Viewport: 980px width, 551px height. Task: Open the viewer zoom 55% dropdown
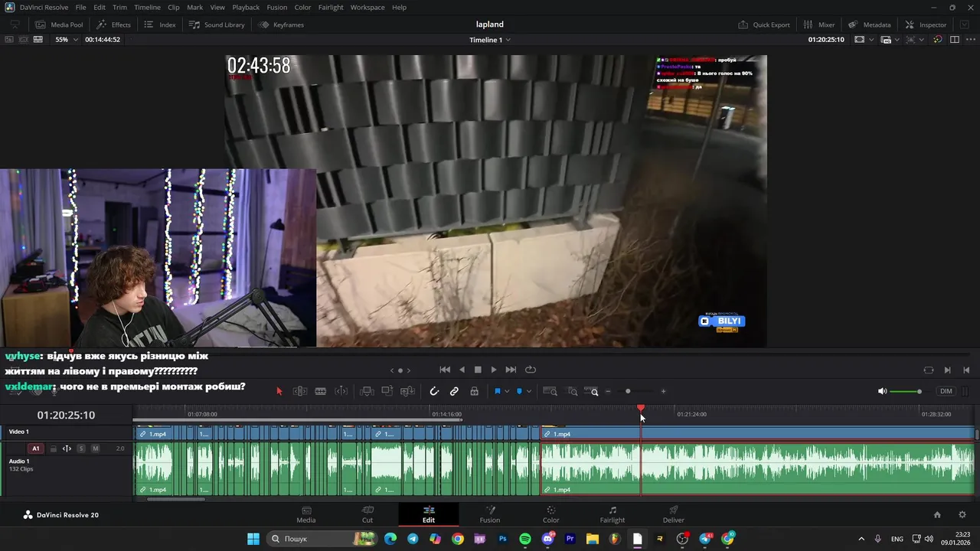click(67, 39)
